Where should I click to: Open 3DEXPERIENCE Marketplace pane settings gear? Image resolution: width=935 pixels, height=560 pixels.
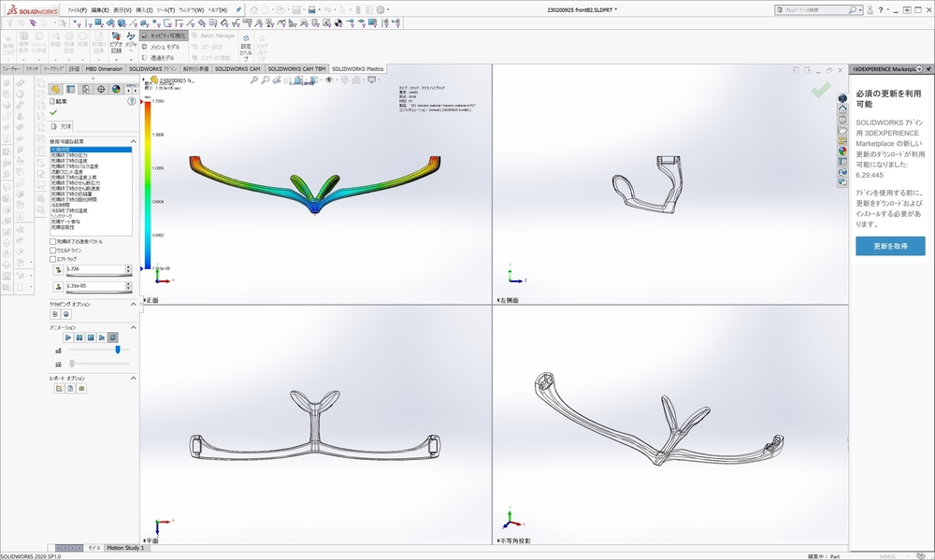point(919,69)
